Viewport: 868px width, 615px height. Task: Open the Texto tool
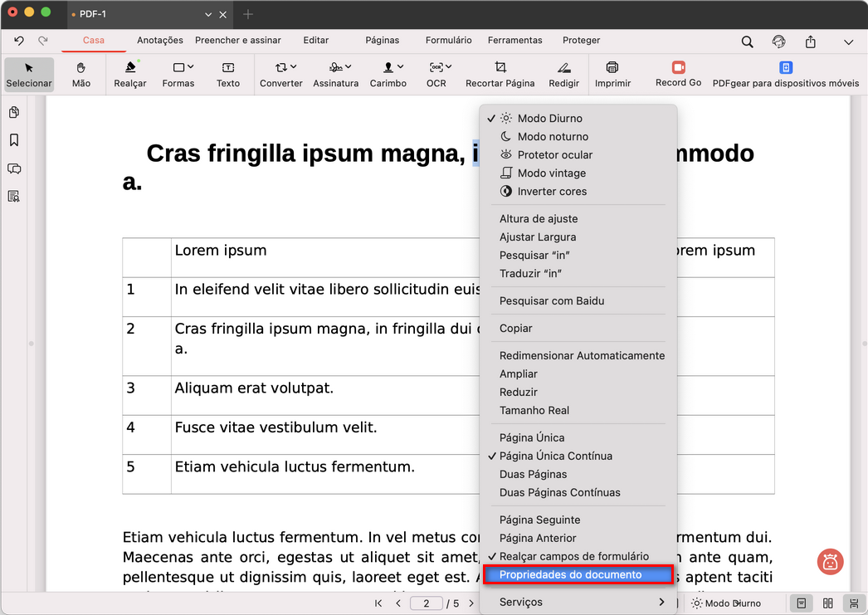[227, 74]
